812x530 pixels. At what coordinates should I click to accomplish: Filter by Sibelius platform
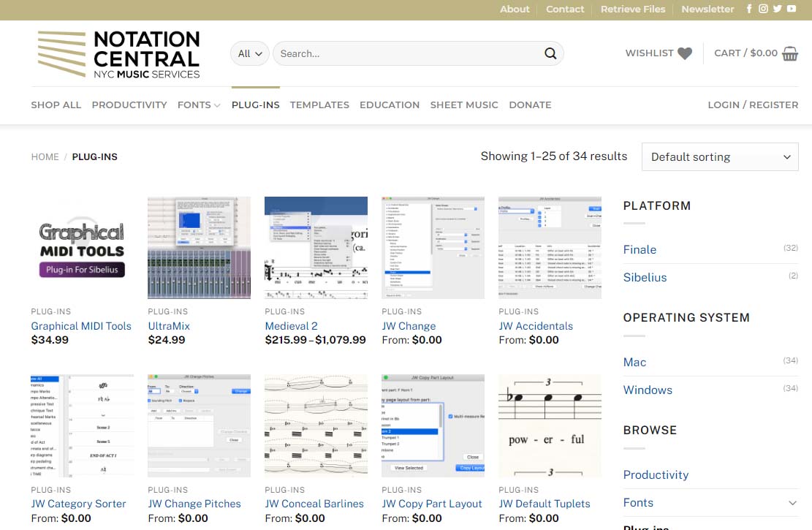pos(645,278)
